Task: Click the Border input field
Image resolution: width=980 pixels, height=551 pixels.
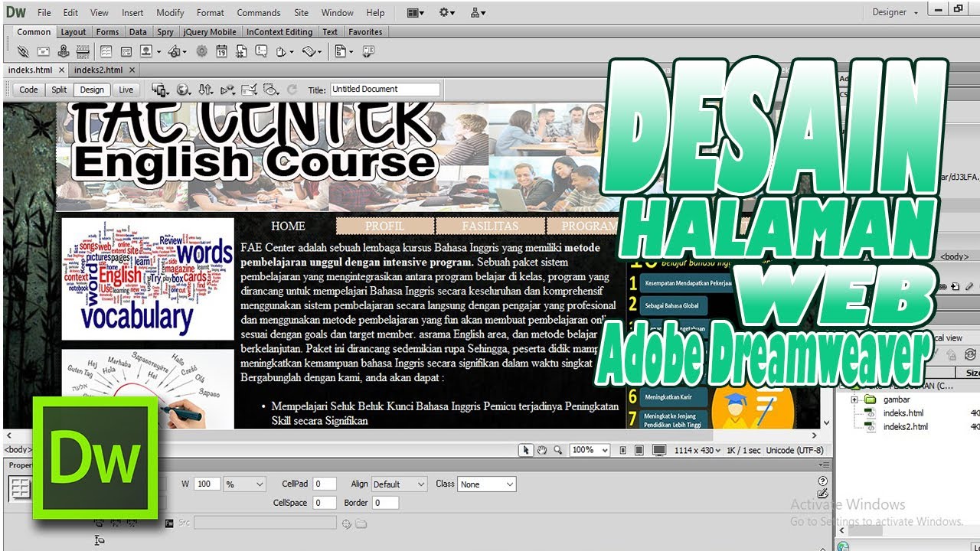Action: pyautogui.click(x=385, y=503)
